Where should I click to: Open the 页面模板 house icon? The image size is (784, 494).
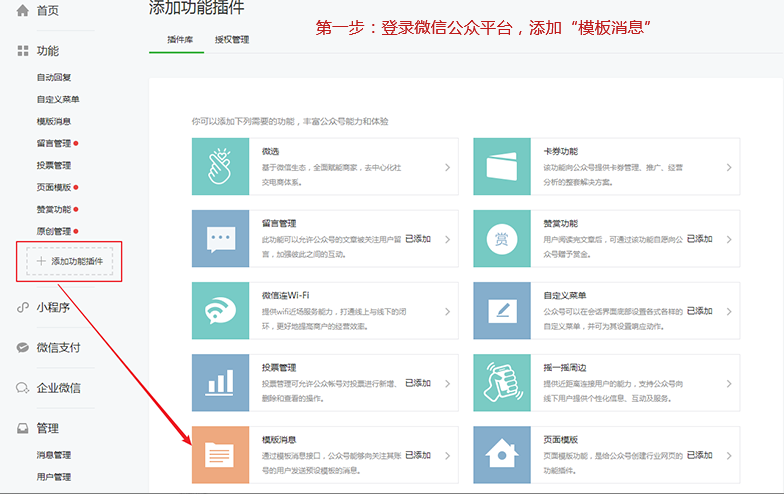[502, 454]
